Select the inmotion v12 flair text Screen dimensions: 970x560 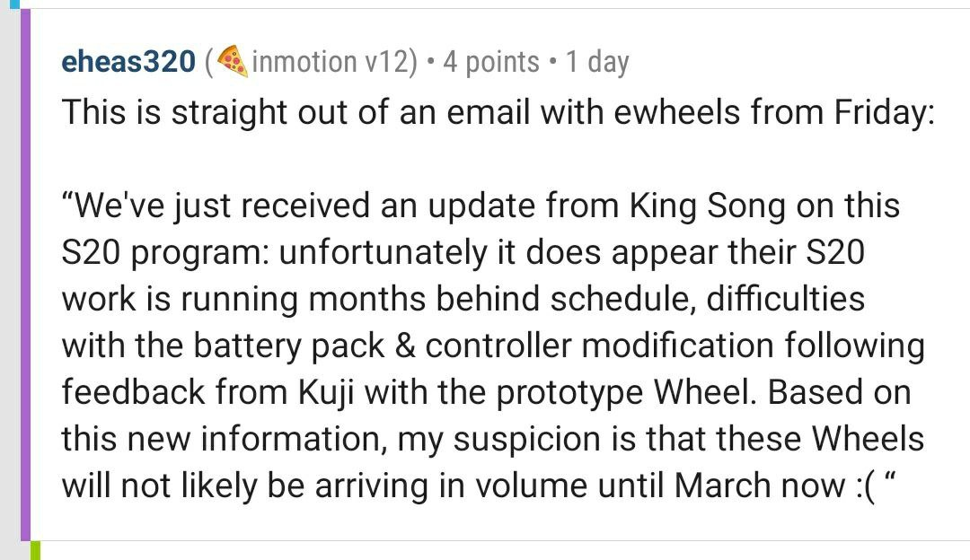coord(331,62)
